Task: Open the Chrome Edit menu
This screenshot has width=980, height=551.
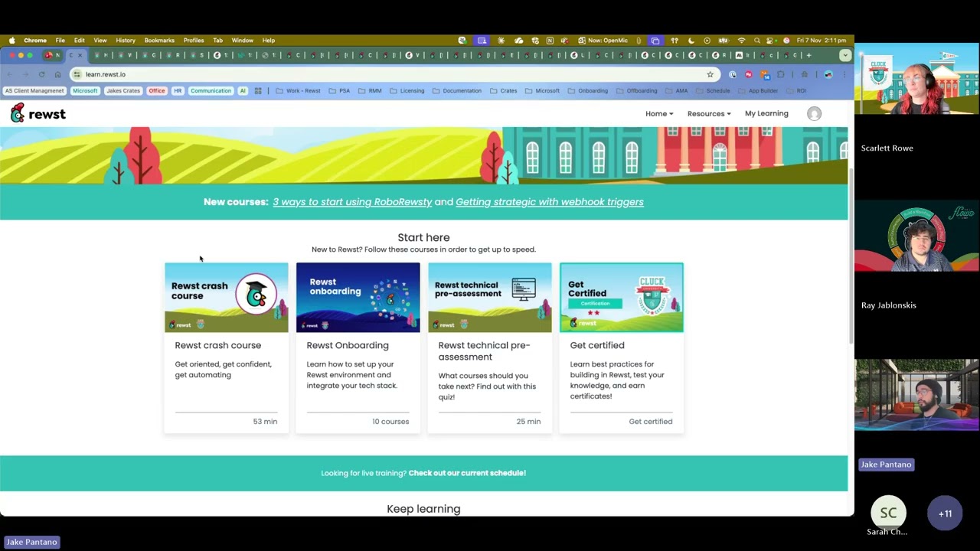Action: (x=80, y=40)
